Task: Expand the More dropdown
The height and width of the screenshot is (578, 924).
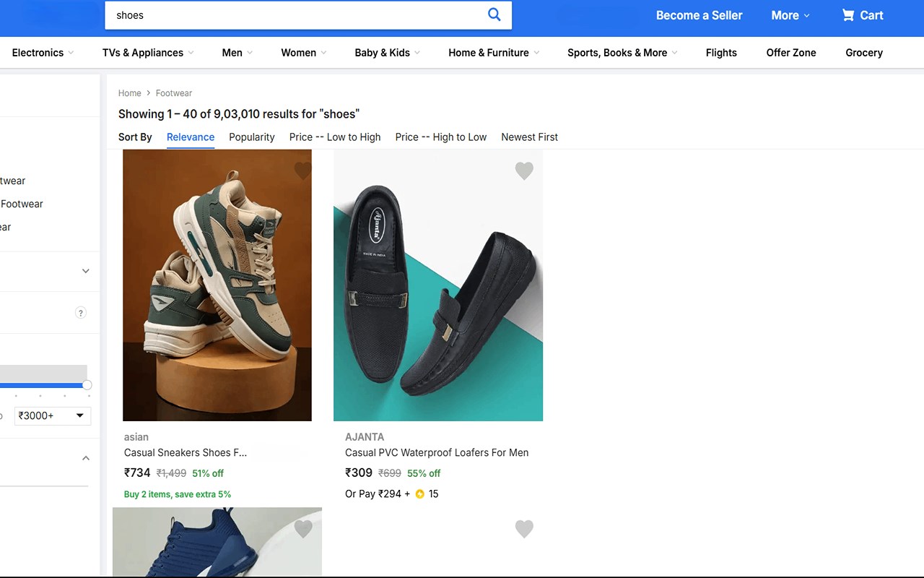Action: (x=790, y=15)
